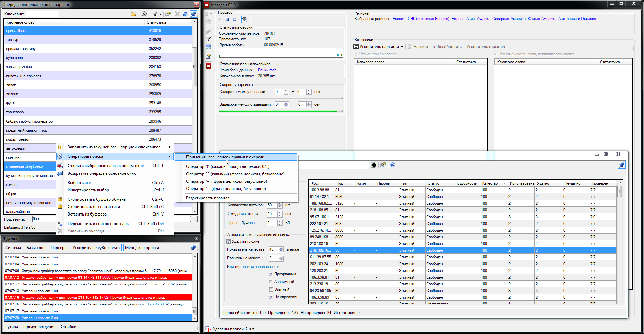Choose Редактировать правила menu entry

coord(236,198)
